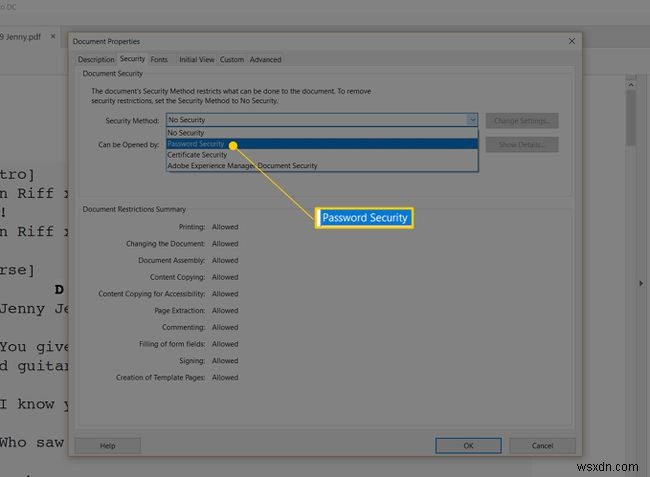
Task: Click the Signing: Allowed value
Action: [x=225, y=361]
